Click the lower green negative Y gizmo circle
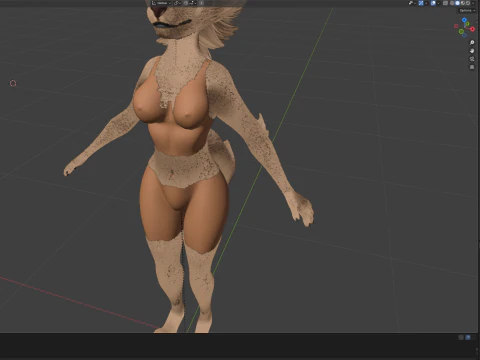 point(461,31)
